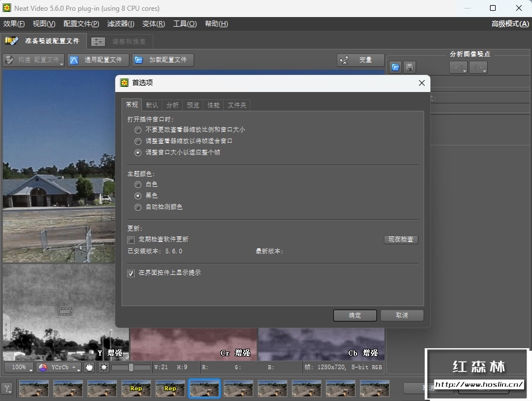
Task: Click the film strip icon on the profile tab
Action: (x=12, y=41)
